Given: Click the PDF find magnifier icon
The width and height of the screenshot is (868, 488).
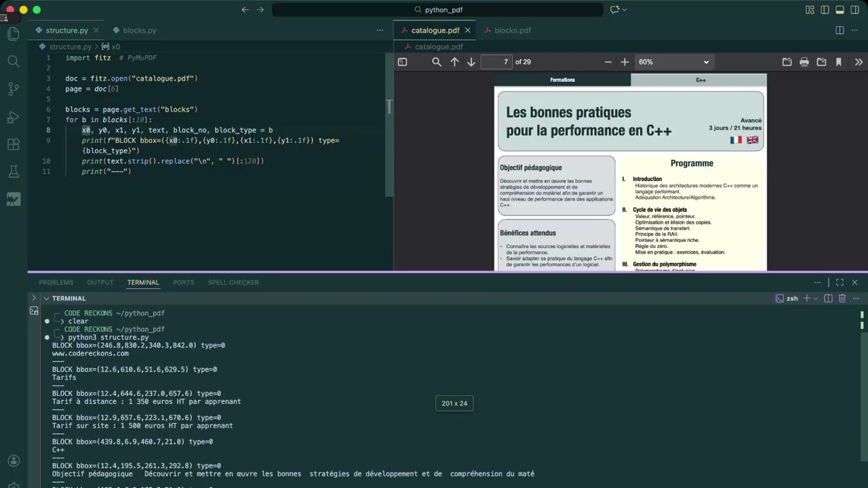Looking at the screenshot, I should point(437,62).
